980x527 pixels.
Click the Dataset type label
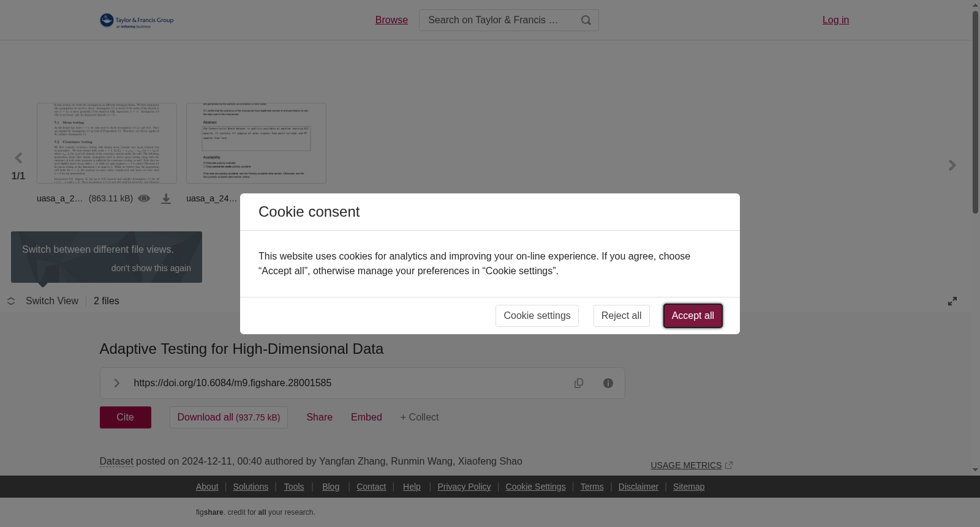pyautogui.click(x=116, y=462)
